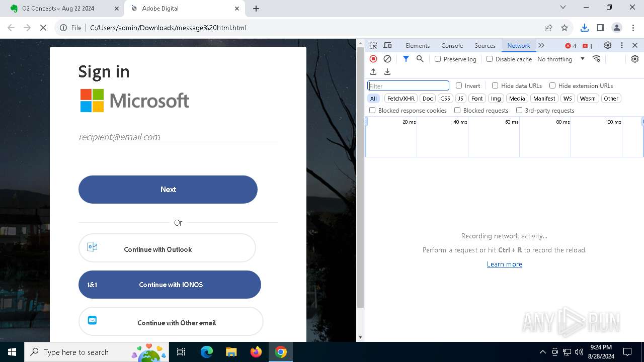Filter requests by Img type
The height and width of the screenshot is (362, 644).
496,99
